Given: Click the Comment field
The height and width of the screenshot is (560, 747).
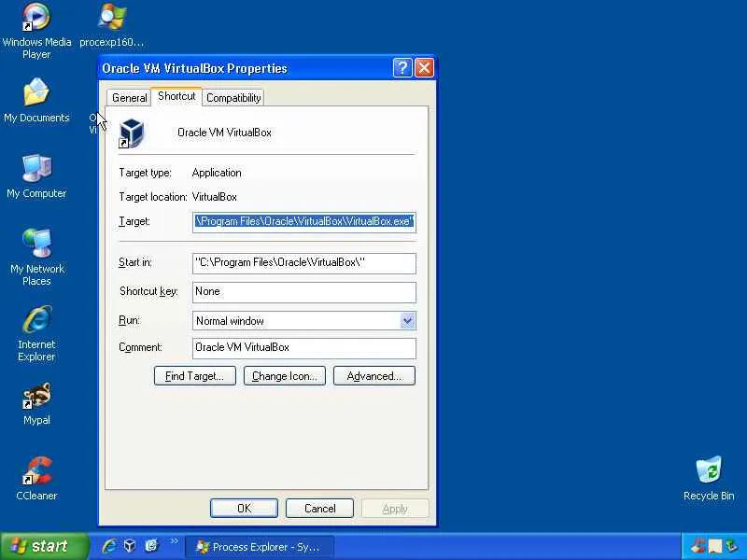Looking at the screenshot, I should (x=304, y=348).
